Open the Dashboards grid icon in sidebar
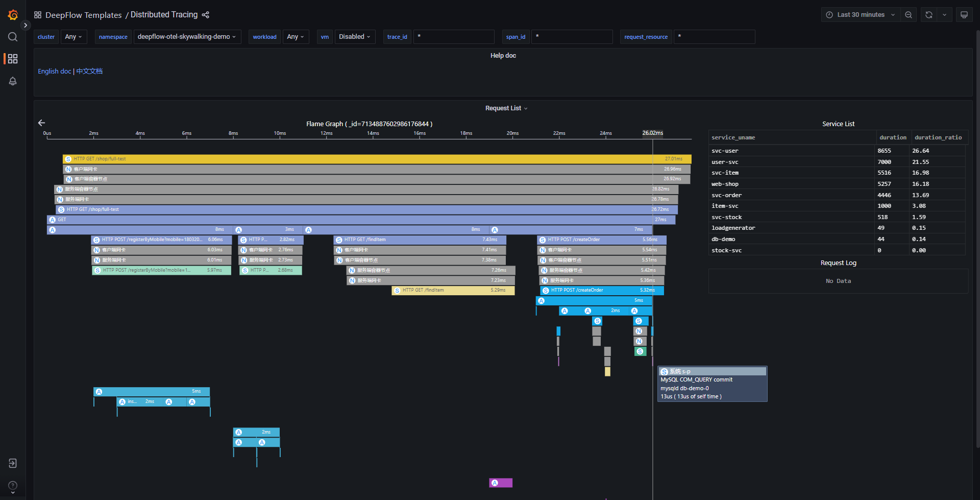 point(13,59)
